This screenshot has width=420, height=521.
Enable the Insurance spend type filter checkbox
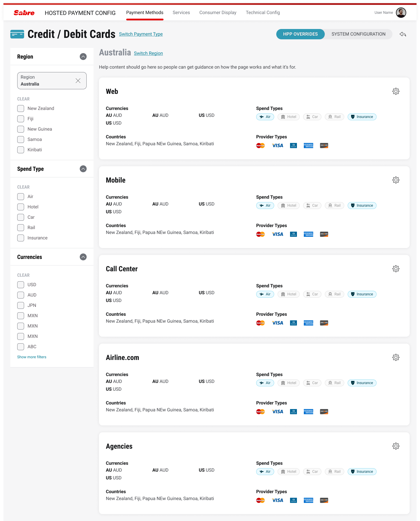pyautogui.click(x=21, y=238)
